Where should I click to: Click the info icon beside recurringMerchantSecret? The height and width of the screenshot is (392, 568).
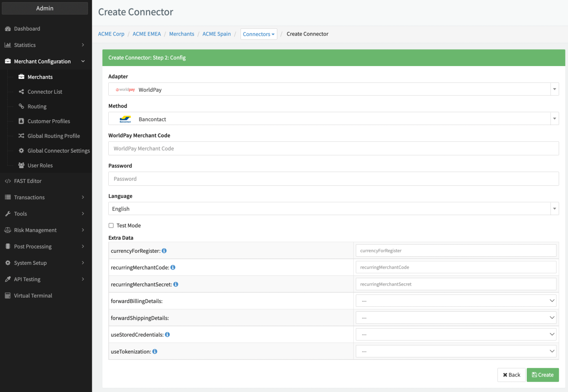point(176,284)
